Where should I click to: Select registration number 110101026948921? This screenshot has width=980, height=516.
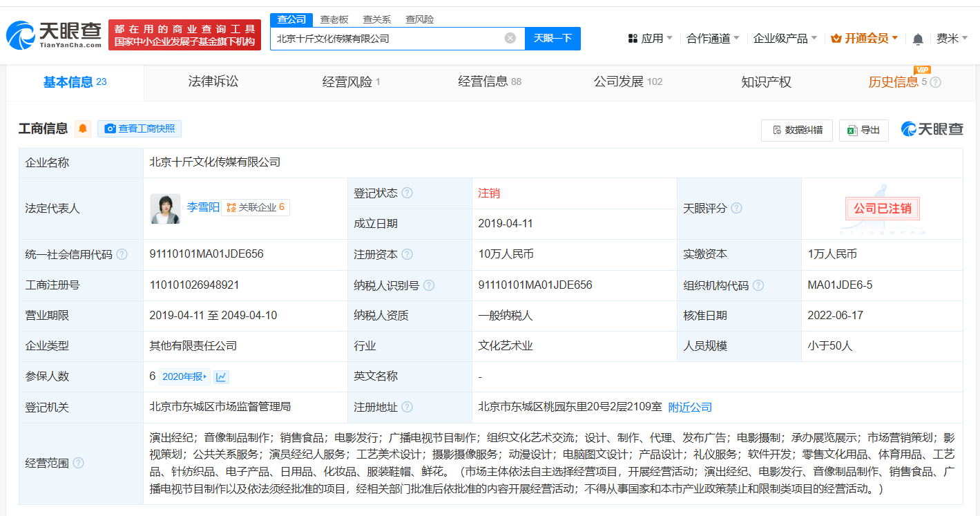pyautogui.click(x=195, y=285)
